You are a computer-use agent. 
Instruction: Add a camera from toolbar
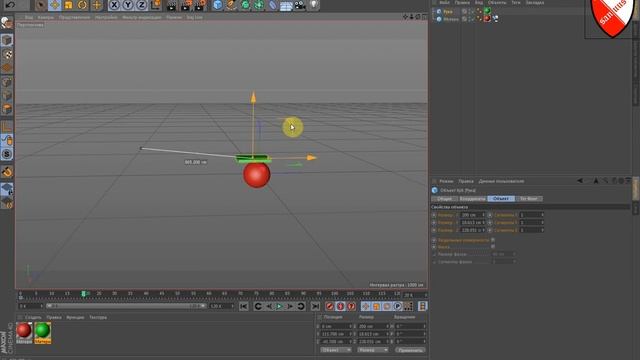[x=300, y=5]
